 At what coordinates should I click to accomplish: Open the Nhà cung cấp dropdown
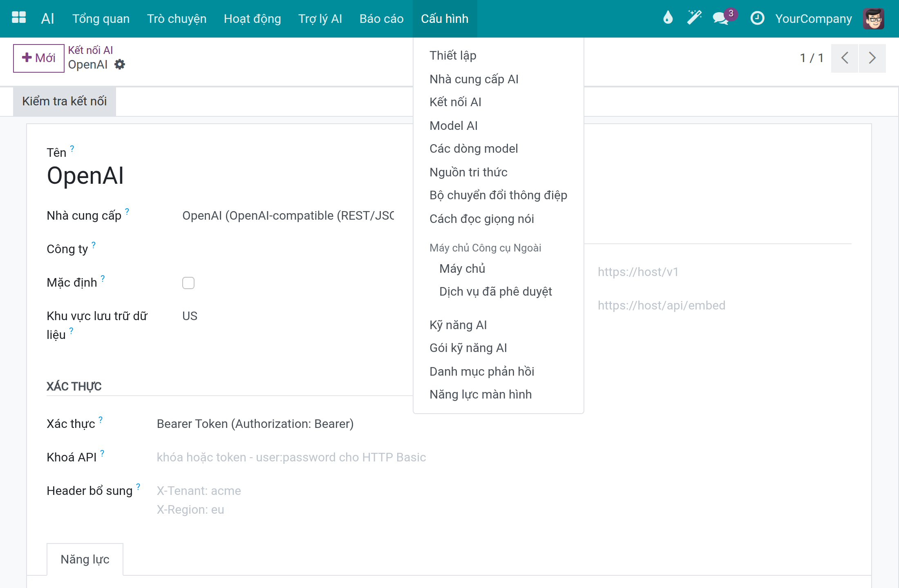288,216
